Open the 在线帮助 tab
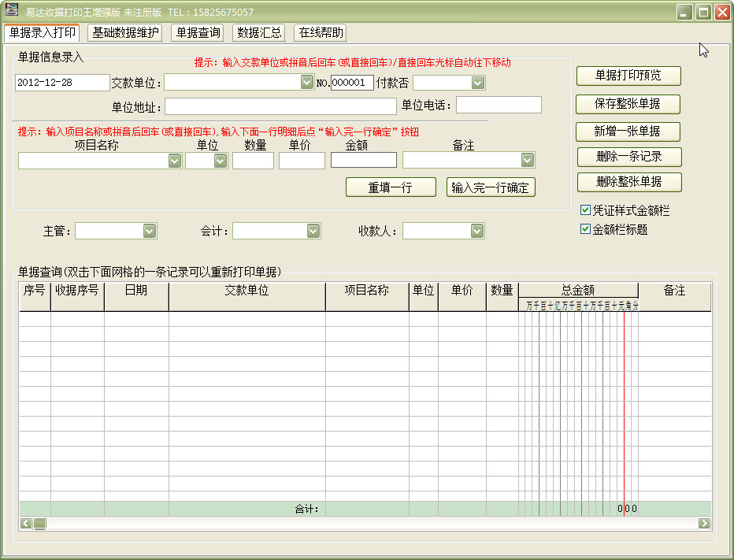The width and height of the screenshot is (734, 560). tap(321, 33)
